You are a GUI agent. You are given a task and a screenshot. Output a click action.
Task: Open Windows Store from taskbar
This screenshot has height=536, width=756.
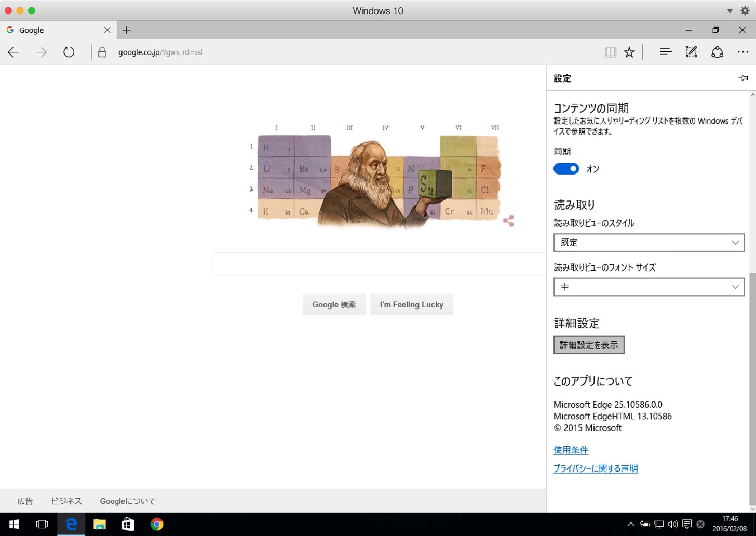[128, 524]
